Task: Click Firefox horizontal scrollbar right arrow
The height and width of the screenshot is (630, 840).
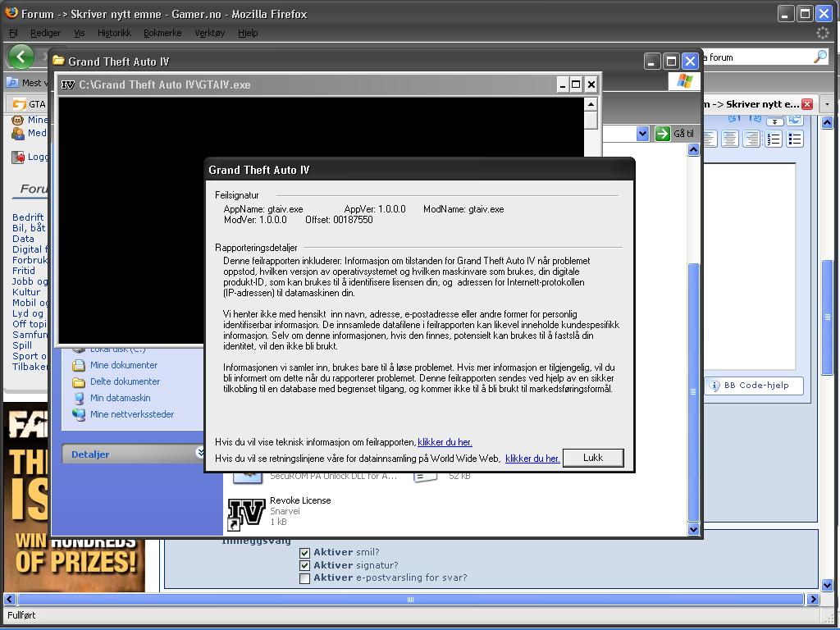Action: 813,600
